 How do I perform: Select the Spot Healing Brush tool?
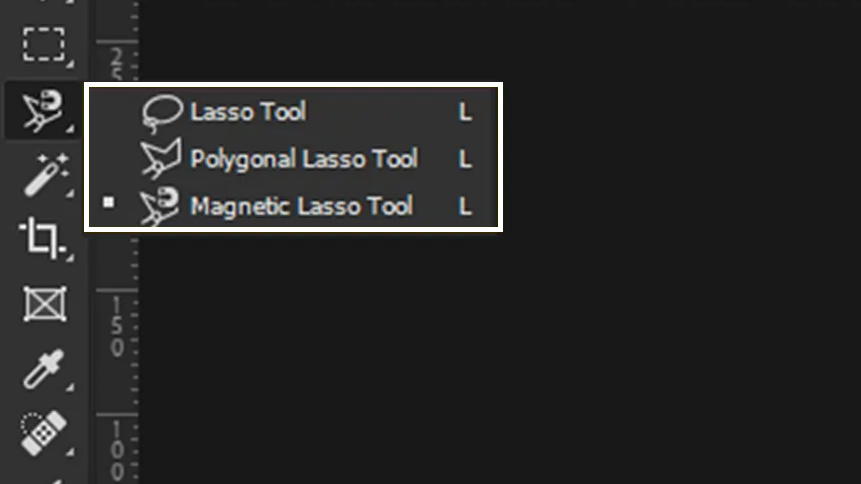[x=43, y=432]
